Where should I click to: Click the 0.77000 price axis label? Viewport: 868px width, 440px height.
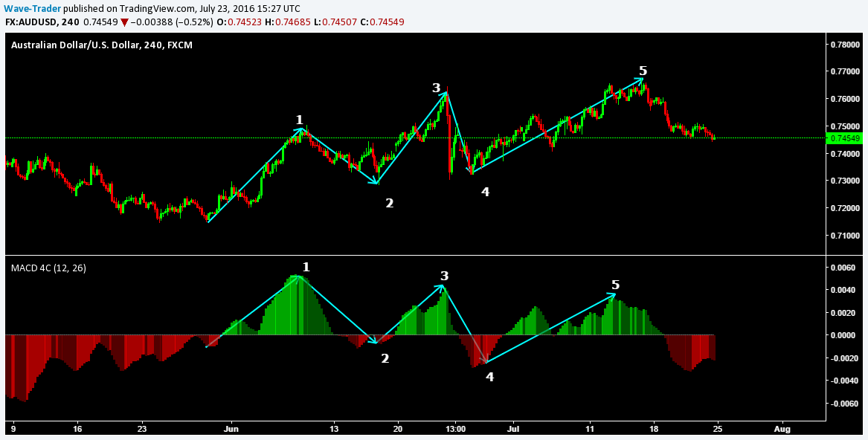845,72
